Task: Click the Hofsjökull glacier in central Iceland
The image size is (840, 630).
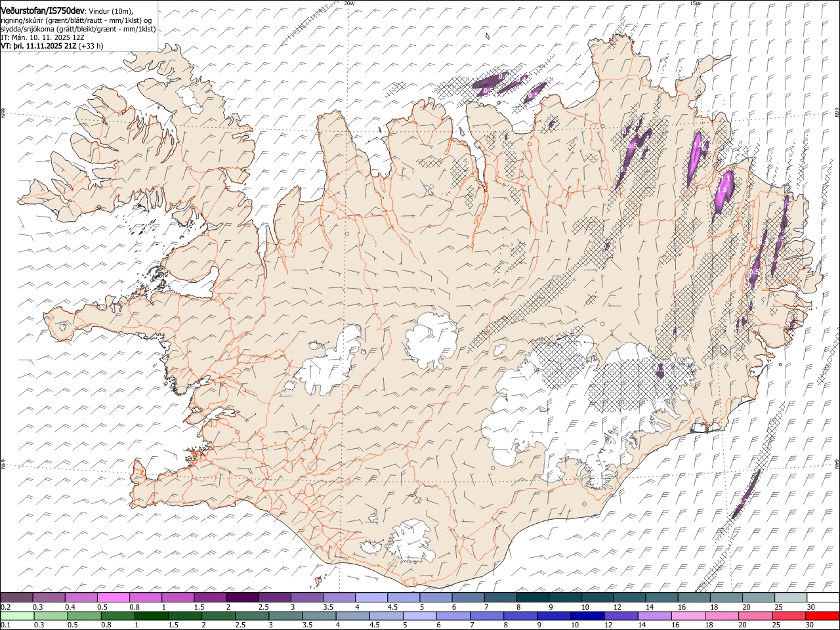Action: coord(432,340)
